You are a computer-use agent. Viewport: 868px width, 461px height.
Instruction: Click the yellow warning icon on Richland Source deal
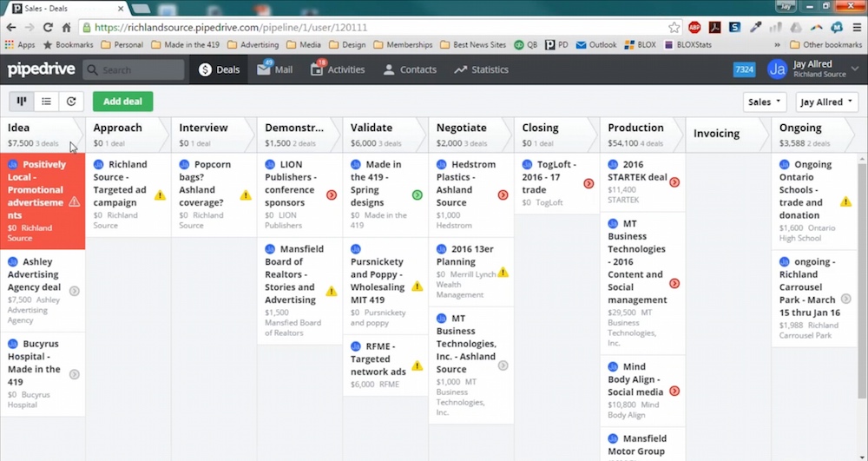[160, 195]
